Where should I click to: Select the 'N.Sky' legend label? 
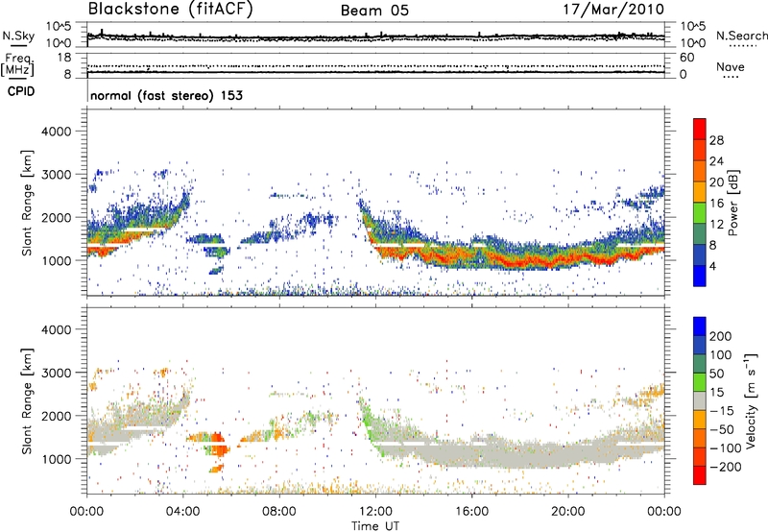point(18,36)
